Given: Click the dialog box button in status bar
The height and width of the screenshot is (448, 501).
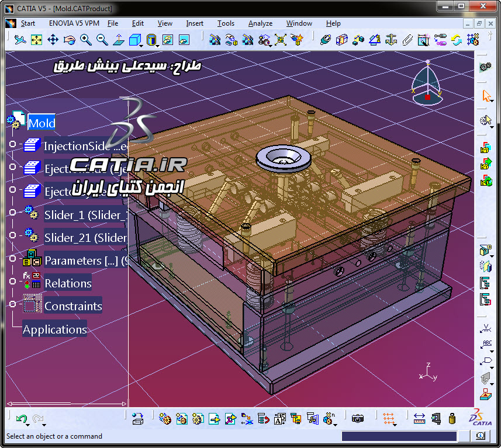Looking at the screenshot, I should tap(480, 436).
